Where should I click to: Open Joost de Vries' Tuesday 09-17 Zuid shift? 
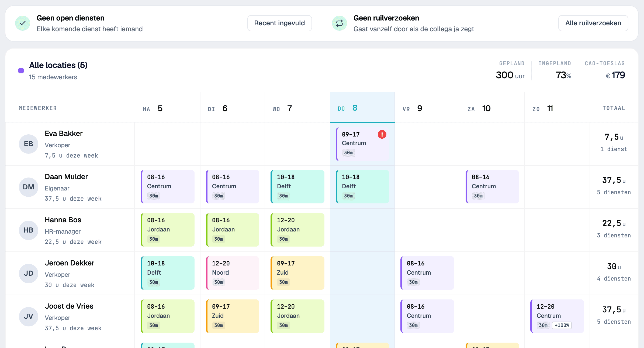tap(233, 316)
